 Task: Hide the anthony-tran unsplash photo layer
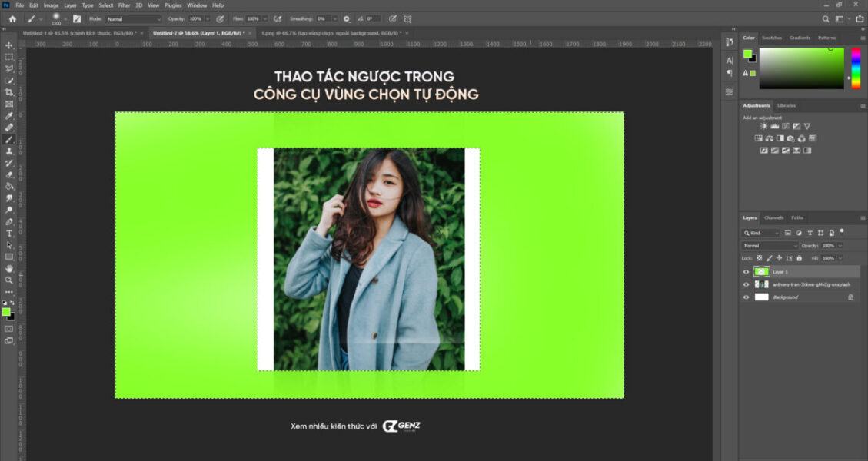746,284
